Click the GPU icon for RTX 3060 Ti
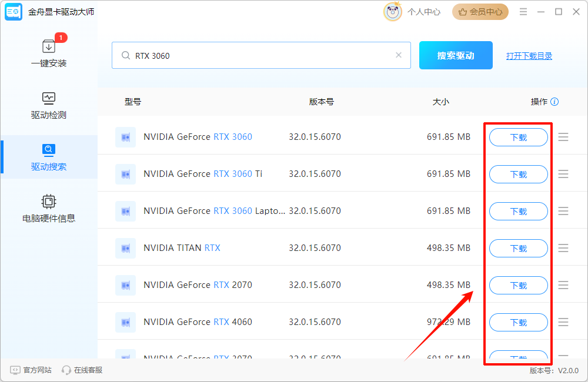 (x=125, y=174)
